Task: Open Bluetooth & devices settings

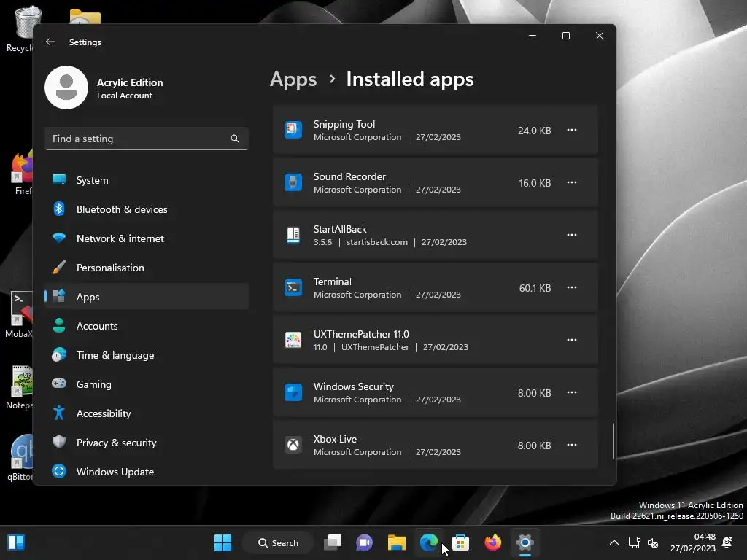Action: point(147,209)
